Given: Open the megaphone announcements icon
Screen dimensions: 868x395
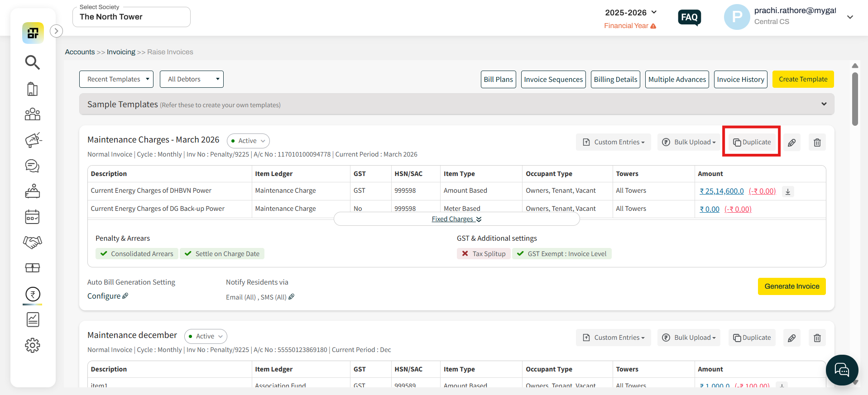Looking at the screenshot, I should 33,140.
